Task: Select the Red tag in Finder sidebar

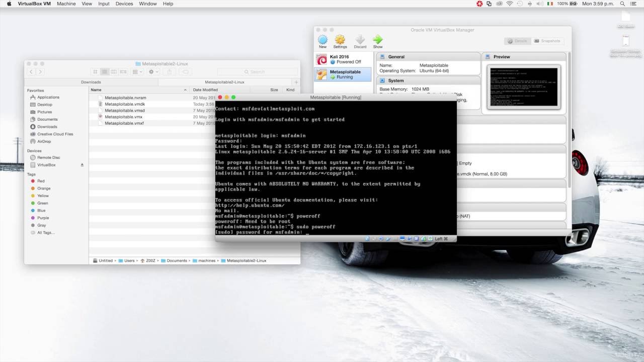Action: (x=41, y=181)
